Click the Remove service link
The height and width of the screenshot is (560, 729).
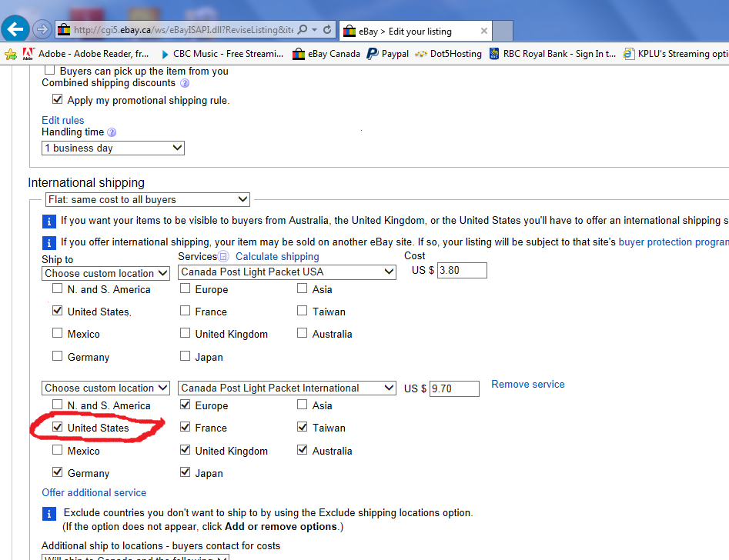click(527, 384)
